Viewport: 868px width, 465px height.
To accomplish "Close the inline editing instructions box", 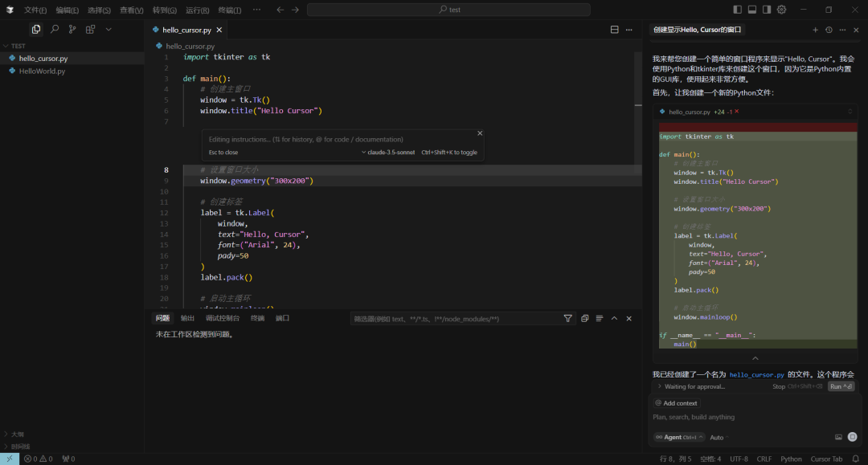I will [480, 133].
